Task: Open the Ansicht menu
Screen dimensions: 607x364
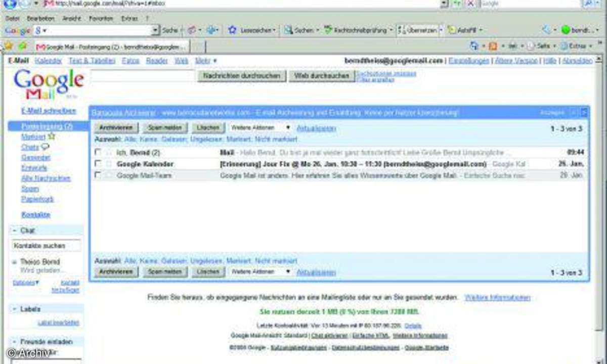Action: [x=71, y=18]
